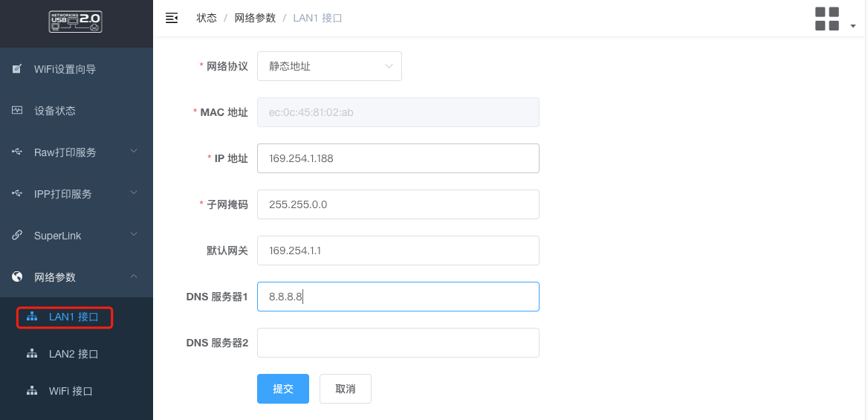Viewport: 868px width, 420px height.
Task: Open the grid apps icon at top right
Action: [x=827, y=19]
